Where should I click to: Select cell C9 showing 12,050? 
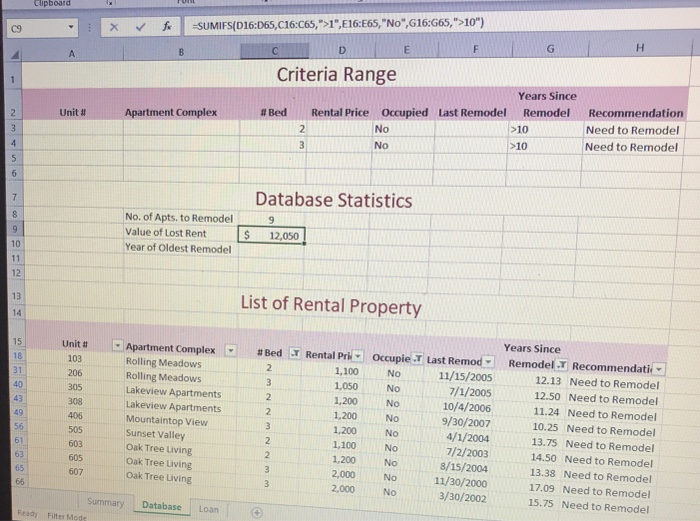[x=271, y=235]
